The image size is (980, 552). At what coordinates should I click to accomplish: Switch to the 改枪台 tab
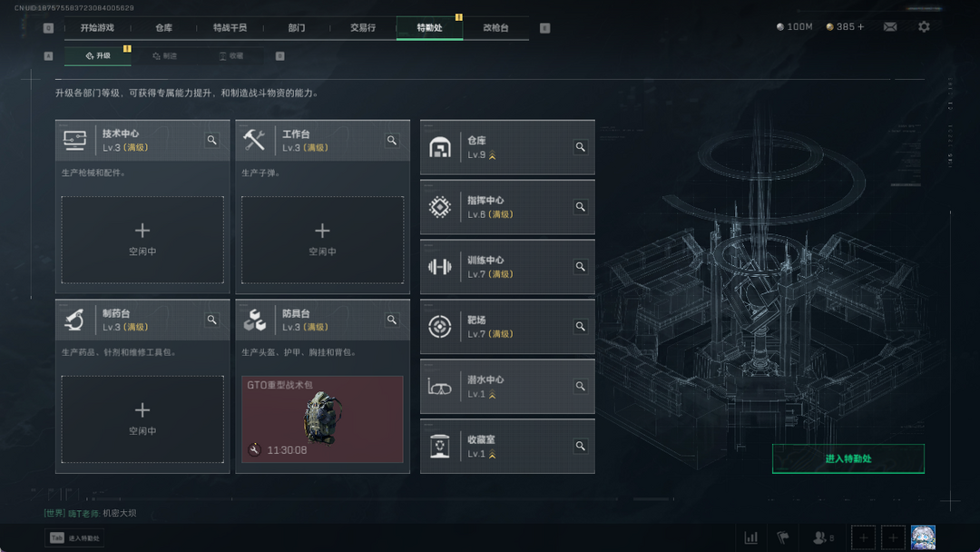[495, 27]
